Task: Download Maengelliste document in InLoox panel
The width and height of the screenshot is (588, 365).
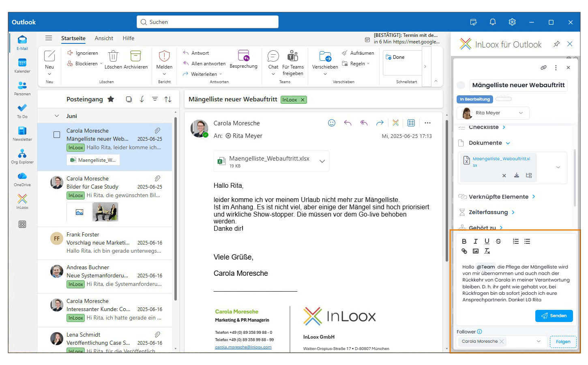Action: [517, 176]
